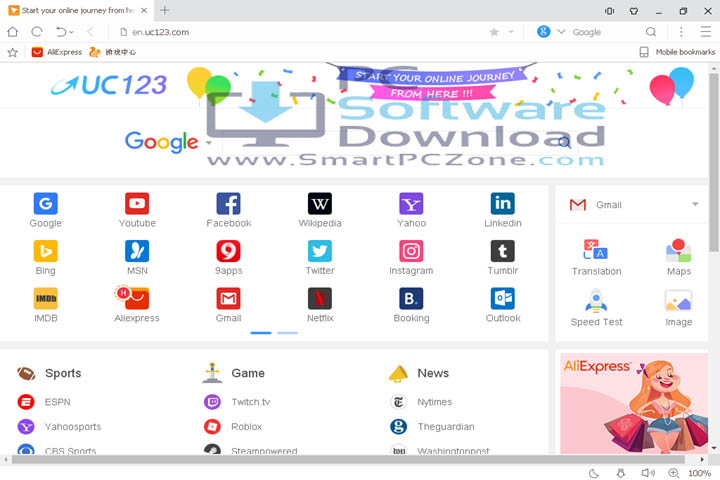Open the ESPN link under Sports
Screen dimensions: 720x480
pyautogui.click(x=44, y=402)
